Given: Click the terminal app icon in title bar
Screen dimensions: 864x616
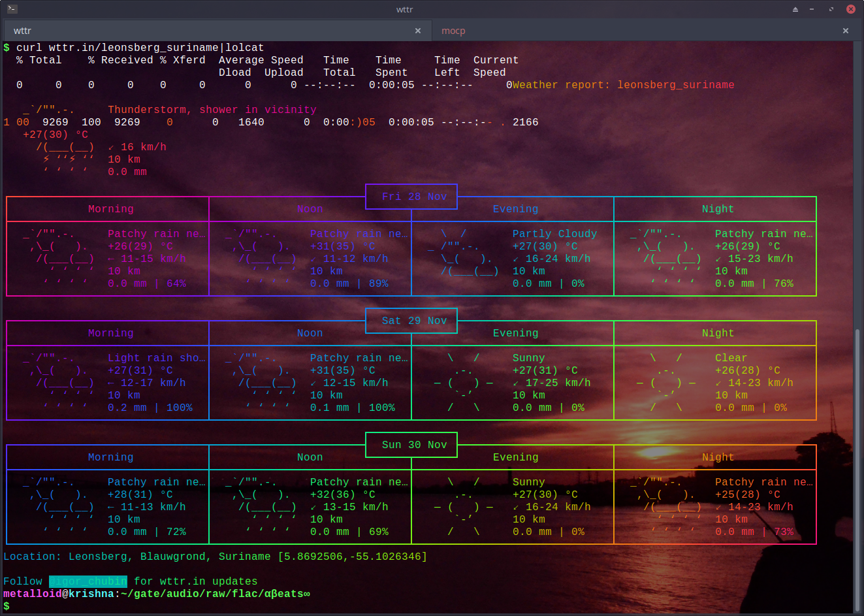Looking at the screenshot, I should 12,9.
